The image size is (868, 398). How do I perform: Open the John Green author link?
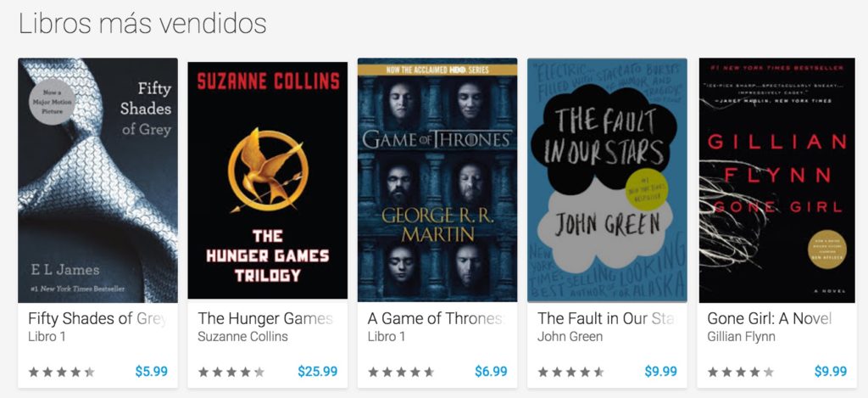(x=570, y=336)
